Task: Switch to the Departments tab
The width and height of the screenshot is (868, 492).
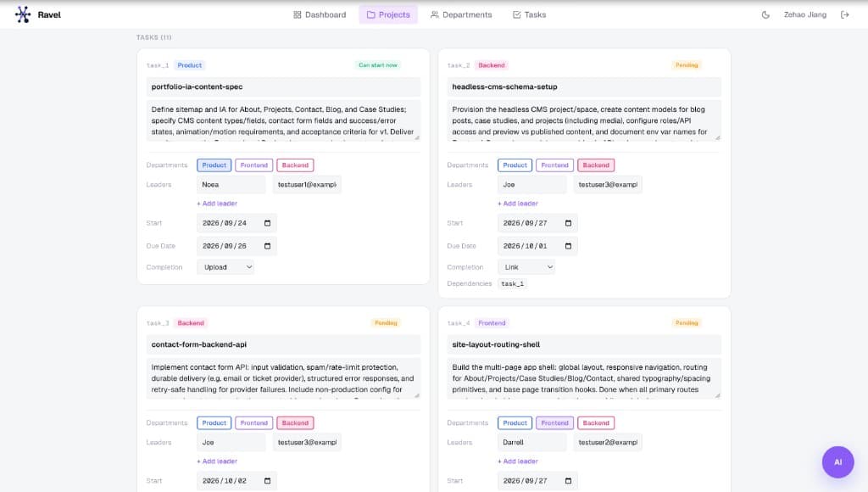Action: click(461, 15)
